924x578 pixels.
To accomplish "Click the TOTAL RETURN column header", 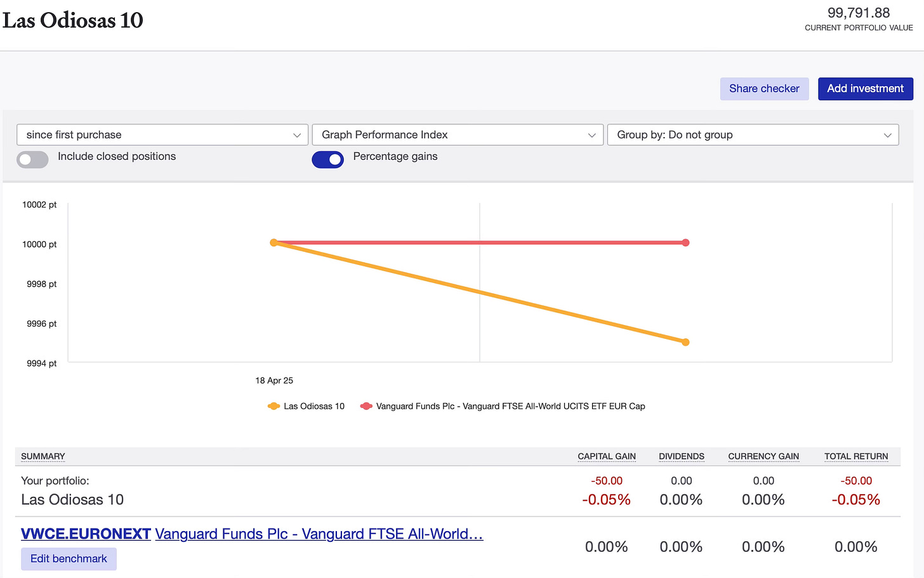I will click(x=856, y=456).
